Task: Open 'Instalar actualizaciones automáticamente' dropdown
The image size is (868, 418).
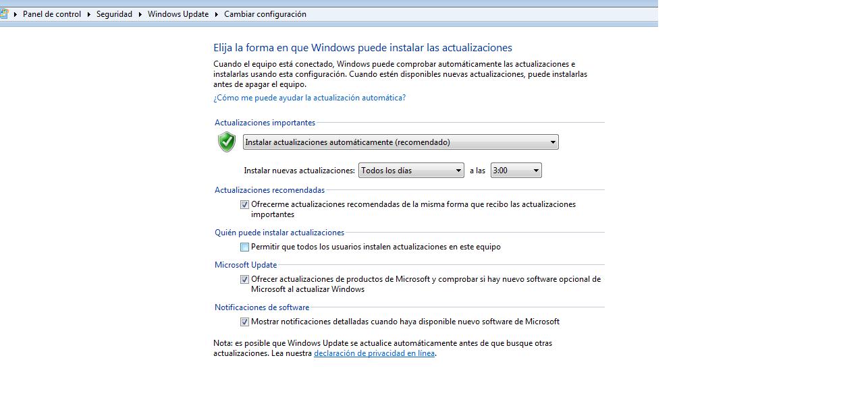Action: [x=401, y=142]
